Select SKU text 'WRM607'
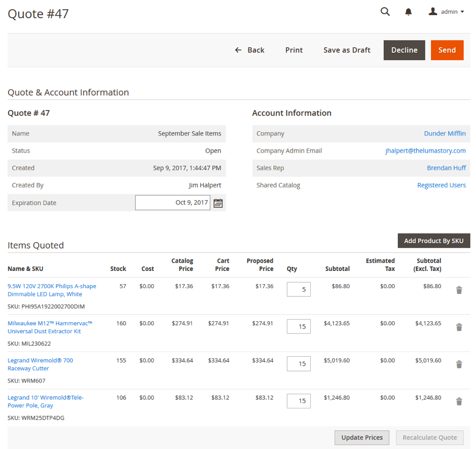476x449 pixels. tap(33, 381)
